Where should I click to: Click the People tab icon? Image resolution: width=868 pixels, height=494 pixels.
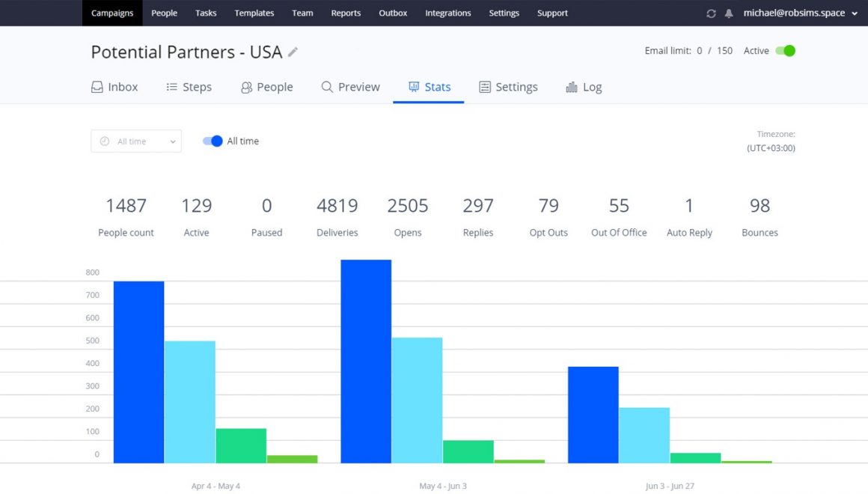tap(246, 88)
